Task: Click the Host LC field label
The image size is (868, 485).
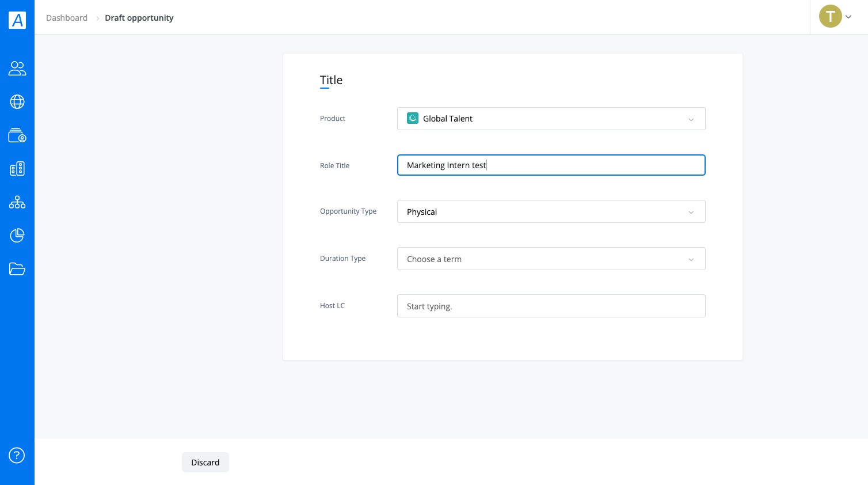Action: point(332,306)
